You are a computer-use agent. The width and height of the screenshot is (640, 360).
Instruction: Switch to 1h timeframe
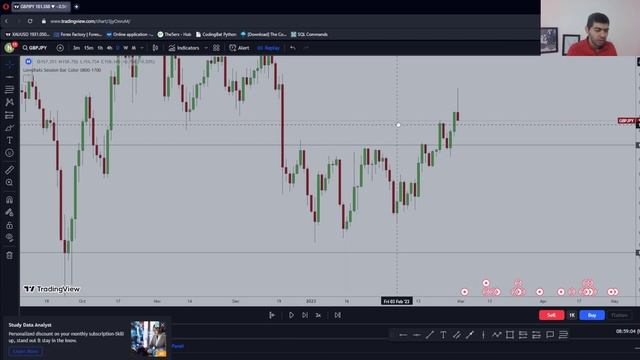click(100, 48)
